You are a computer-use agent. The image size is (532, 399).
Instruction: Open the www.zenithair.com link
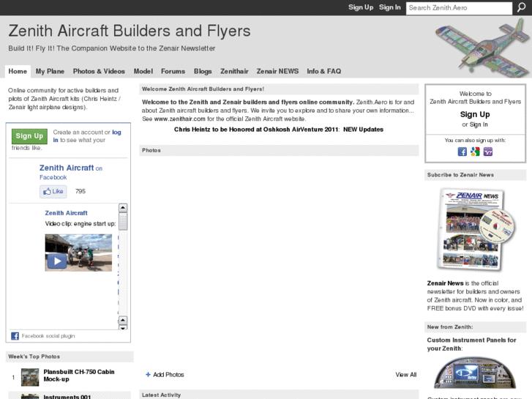pos(179,119)
